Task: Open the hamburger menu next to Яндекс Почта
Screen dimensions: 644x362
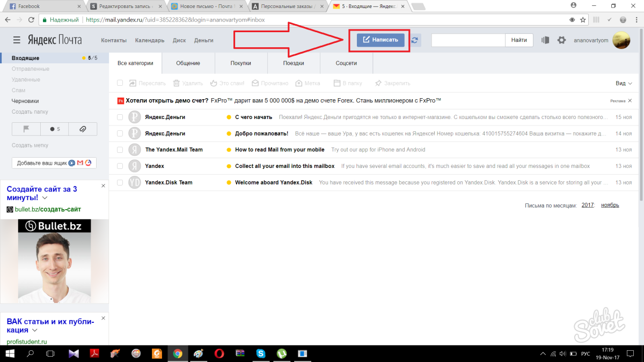Action: click(17, 40)
